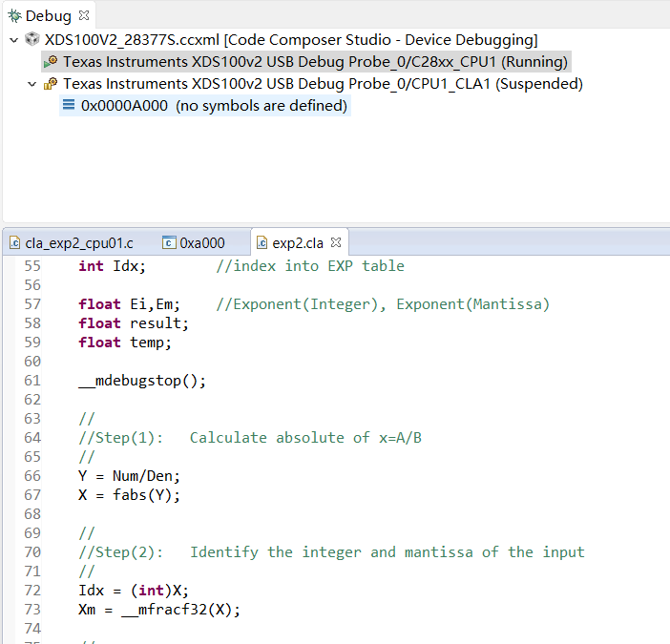Click the Debug view bug icon

tap(14, 15)
